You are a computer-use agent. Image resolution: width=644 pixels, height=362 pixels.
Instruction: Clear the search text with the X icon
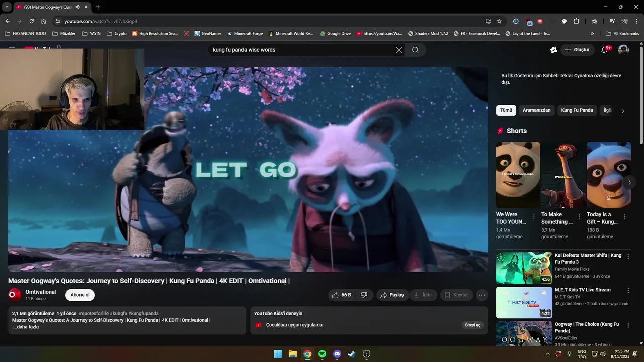coord(399,50)
